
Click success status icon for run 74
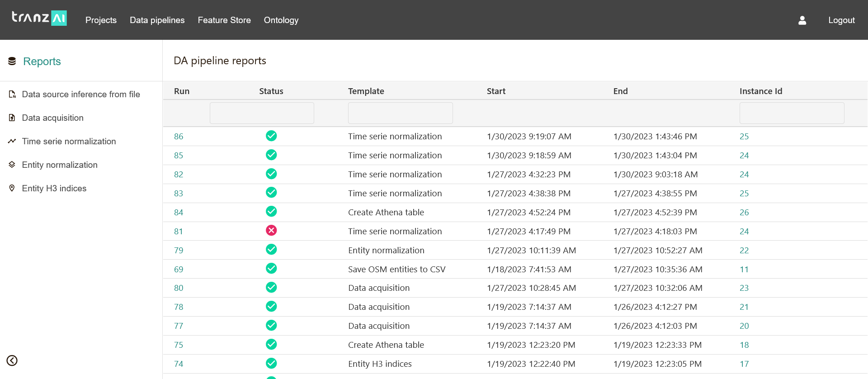click(x=271, y=364)
